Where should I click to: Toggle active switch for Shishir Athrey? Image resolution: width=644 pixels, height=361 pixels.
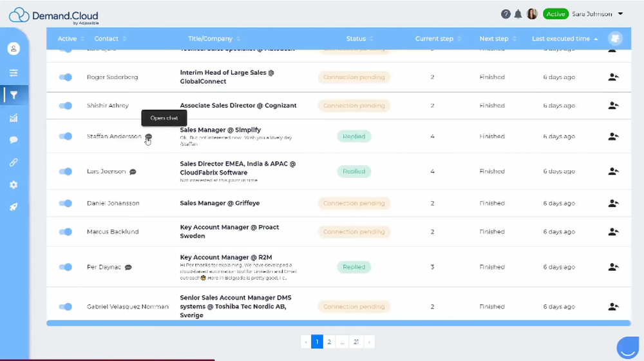tap(65, 106)
